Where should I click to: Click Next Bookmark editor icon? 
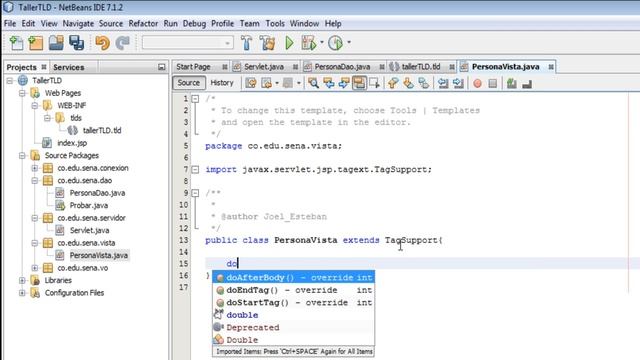click(408, 83)
